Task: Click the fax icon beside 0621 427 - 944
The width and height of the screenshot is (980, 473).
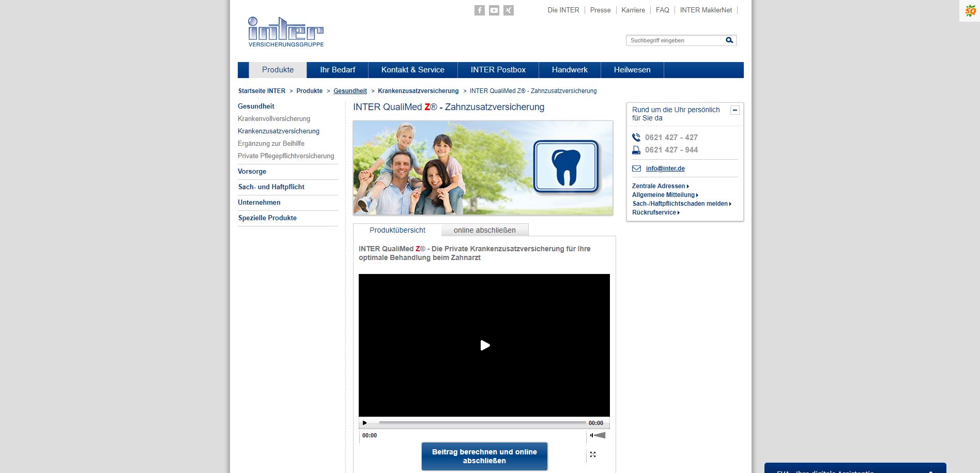Action: (636, 150)
